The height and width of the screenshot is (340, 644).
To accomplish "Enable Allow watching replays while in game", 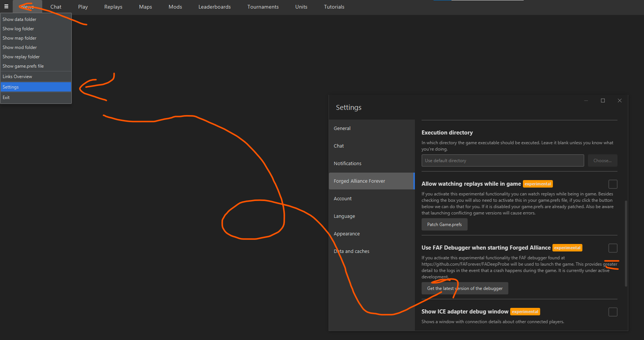I will (613, 184).
